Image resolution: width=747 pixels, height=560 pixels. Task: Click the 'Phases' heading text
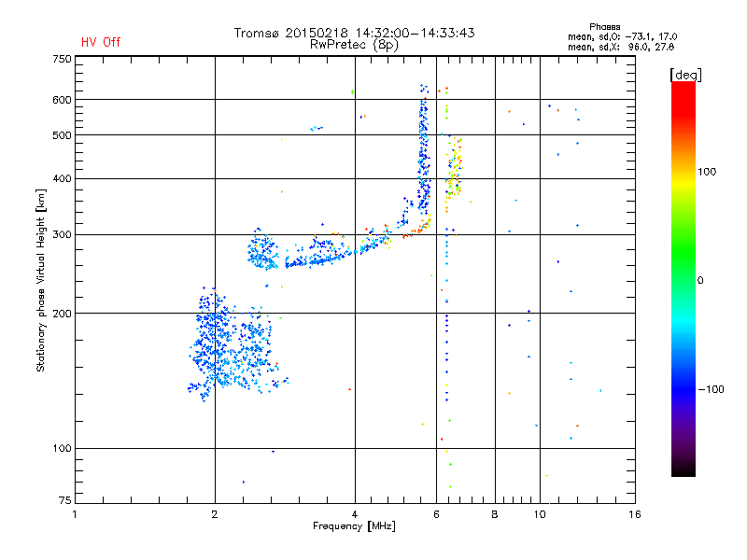click(604, 27)
